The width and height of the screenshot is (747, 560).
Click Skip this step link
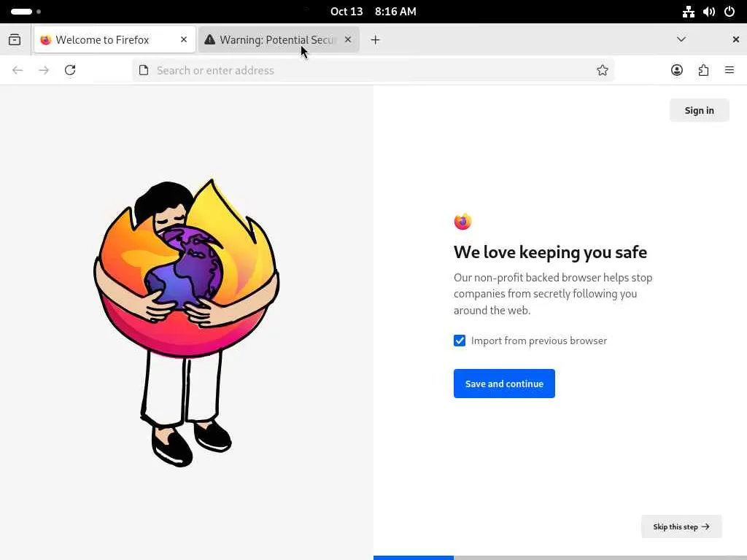pos(681,526)
